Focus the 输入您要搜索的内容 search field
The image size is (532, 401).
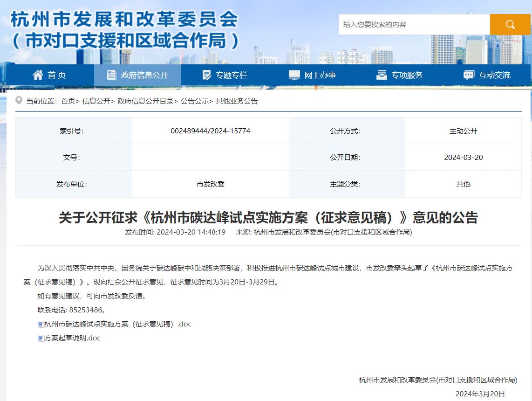(414, 24)
